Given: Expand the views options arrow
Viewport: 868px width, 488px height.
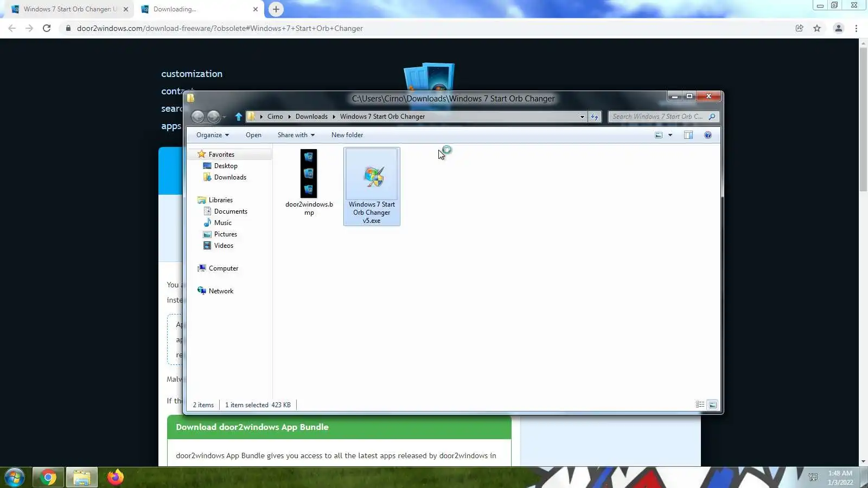Looking at the screenshot, I should [x=671, y=135].
